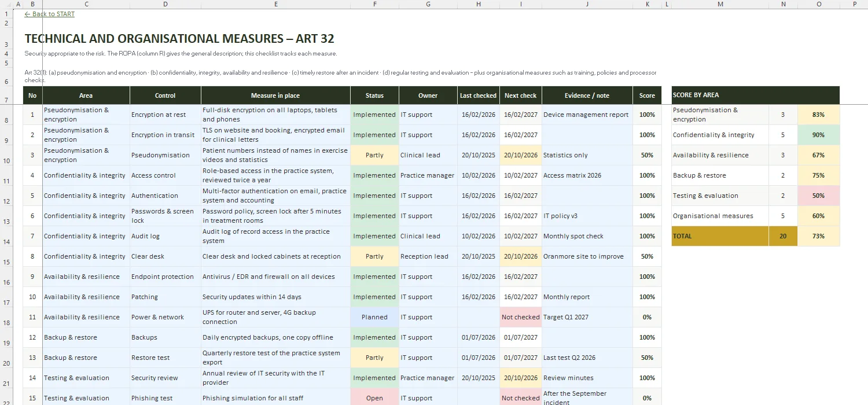
Task: Click the 73% total score cell
Action: point(818,236)
